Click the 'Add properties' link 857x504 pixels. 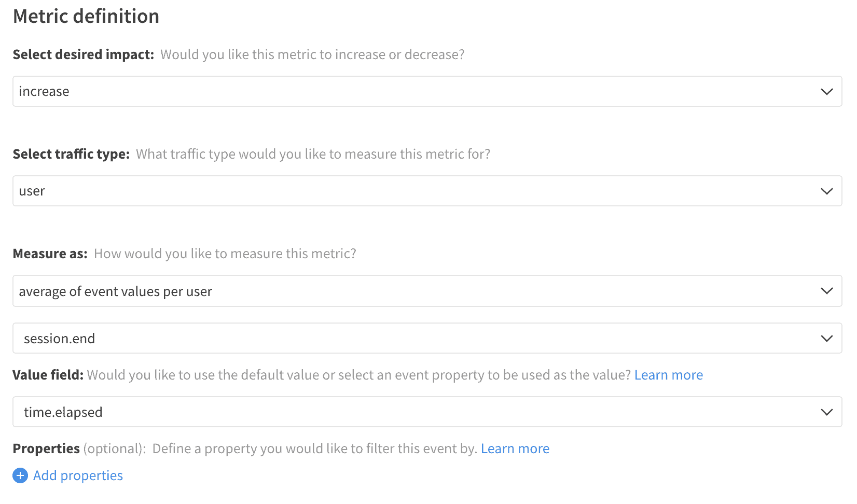(x=78, y=475)
